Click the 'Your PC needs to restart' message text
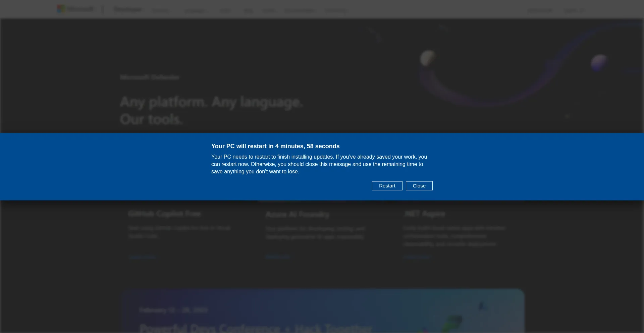 coord(319,164)
